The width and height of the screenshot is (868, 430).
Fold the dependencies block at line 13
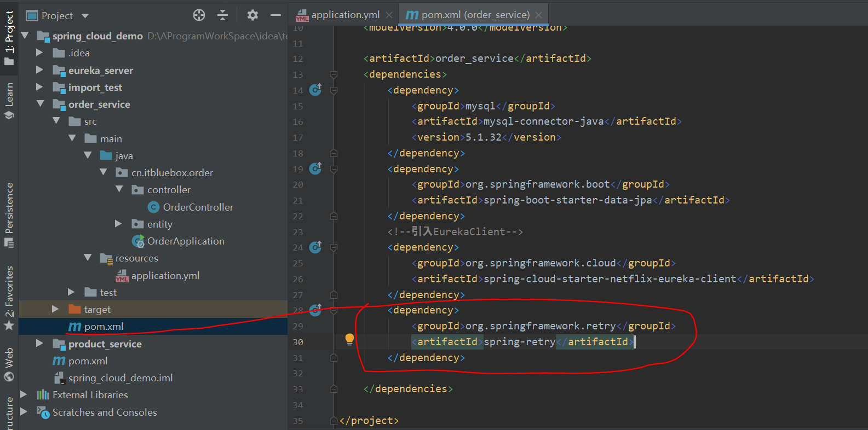click(334, 74)
